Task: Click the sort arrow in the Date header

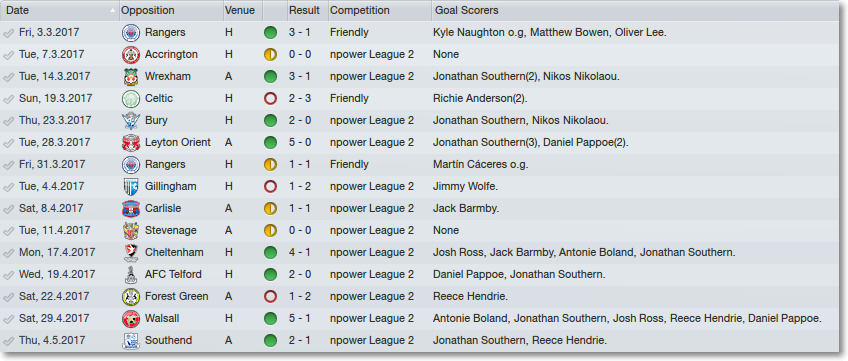Action: tap(112, 10)
